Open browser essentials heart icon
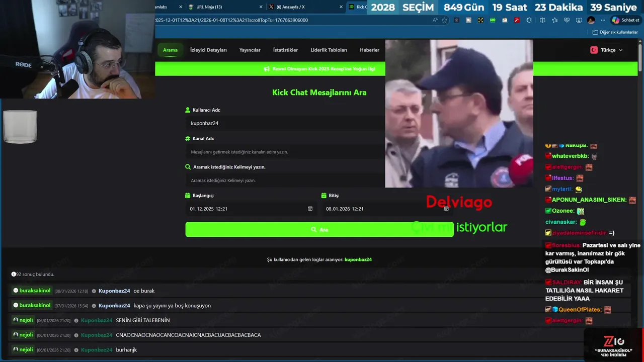644x362 pixels. tap(567, 20)
